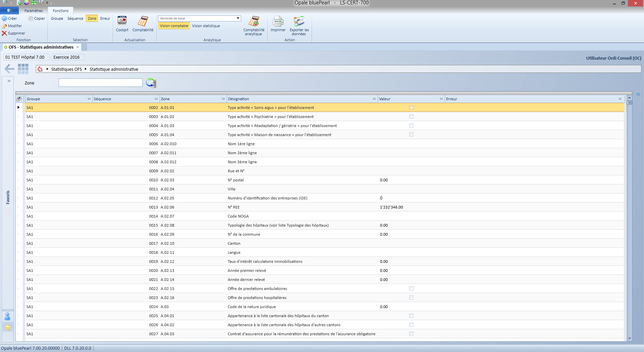Click Exercice 2016 button
The height and width of the screenshot is (352, 644).
tap(68, 57)
